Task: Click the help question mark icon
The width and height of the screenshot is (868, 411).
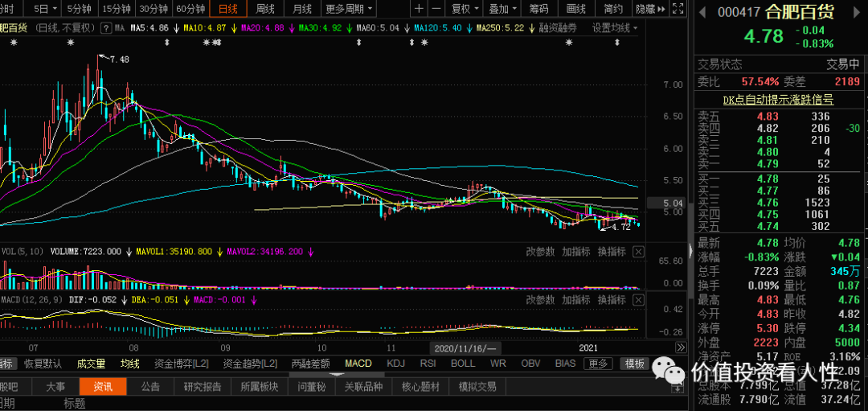Action: tap(106, 27)
